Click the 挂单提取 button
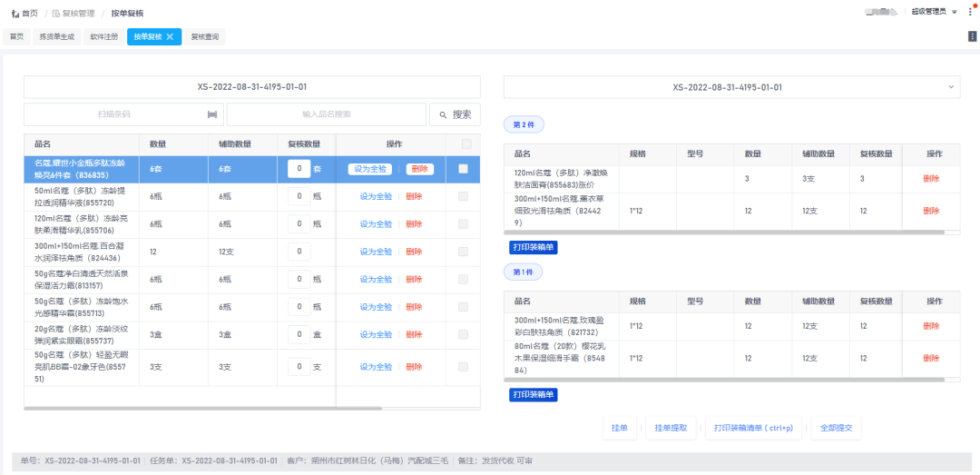The height and width of the screenshot is (475, 980). tap(671, 428)
